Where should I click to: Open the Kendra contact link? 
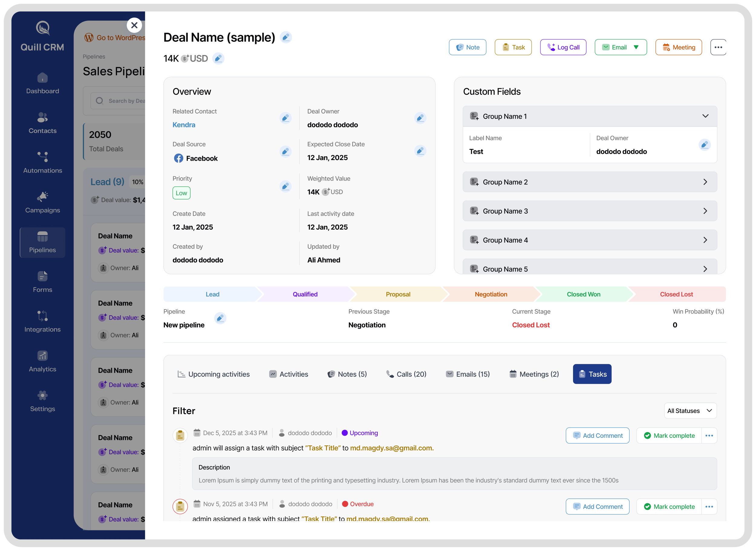coord(184,125)
